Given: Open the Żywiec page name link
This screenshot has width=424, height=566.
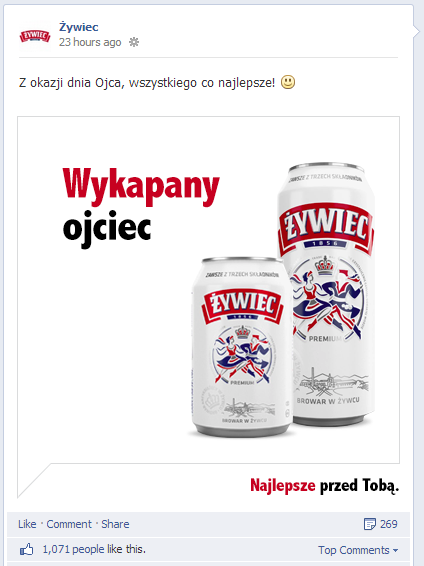Looking at the screenshot, I should pos(79,27).
